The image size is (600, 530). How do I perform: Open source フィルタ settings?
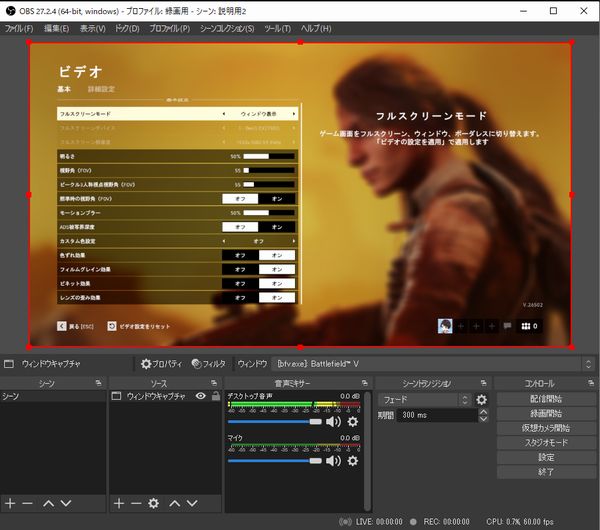point(209,364)
